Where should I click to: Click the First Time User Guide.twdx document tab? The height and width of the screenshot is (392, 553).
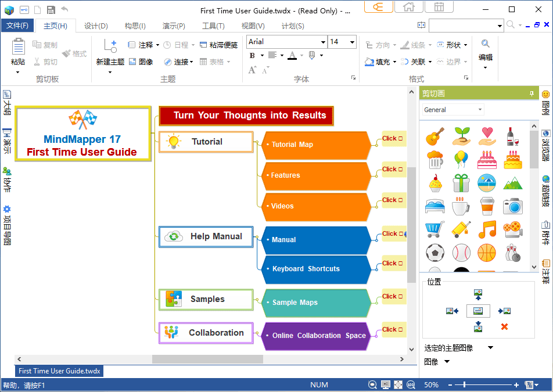[59, 371]
